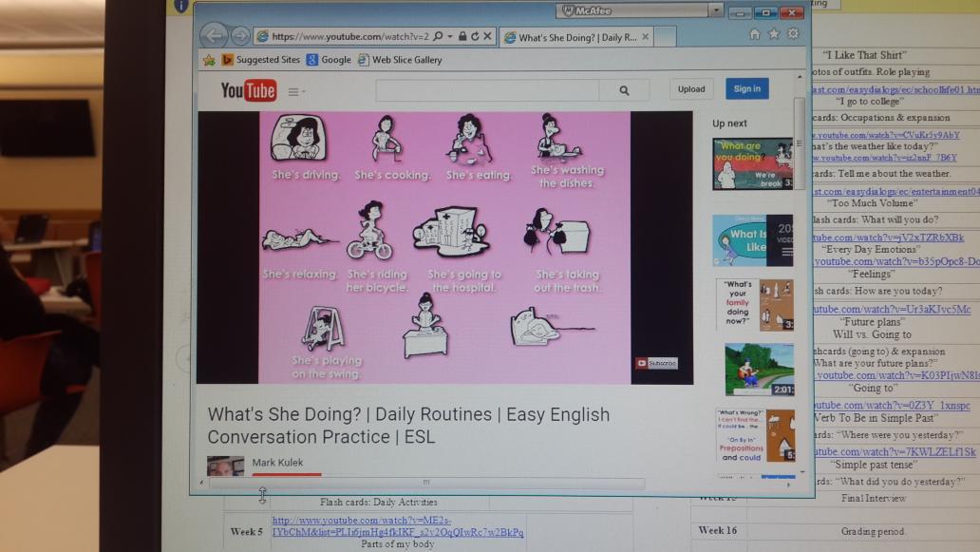Open the search provider dropdown beside the magnifier
This screenshot has height=552, width=980.
click(x=450, y=36)
